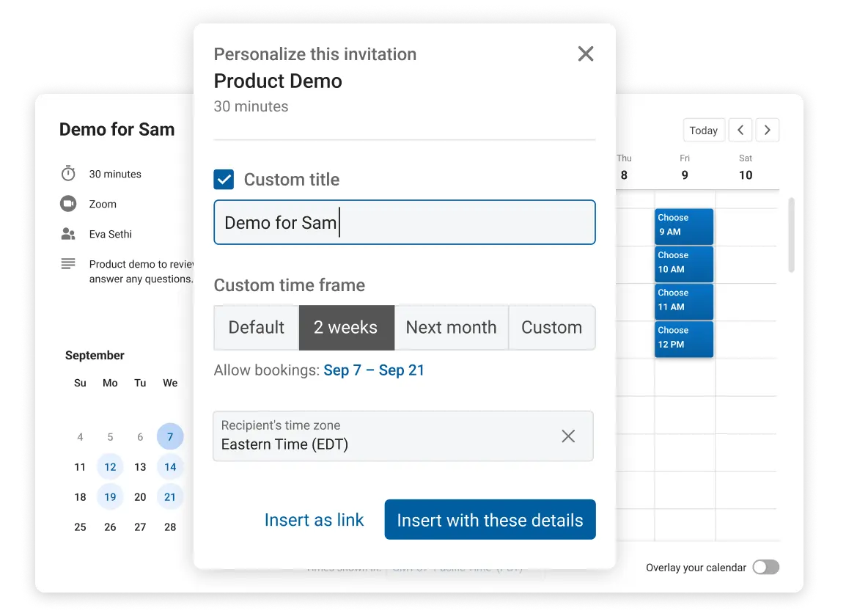Click the people icon beside Eva Sethi
The height and width of the screenshot is (616, 868).
tap(68, 234)
